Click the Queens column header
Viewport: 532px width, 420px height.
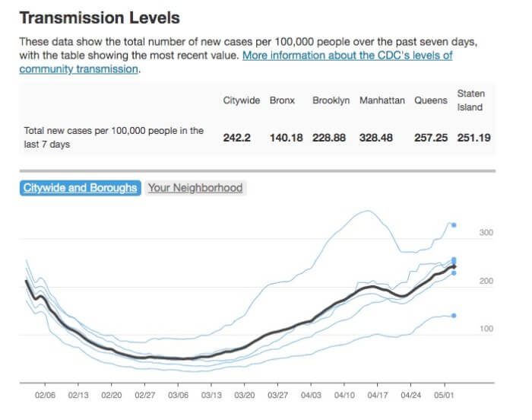431,100
